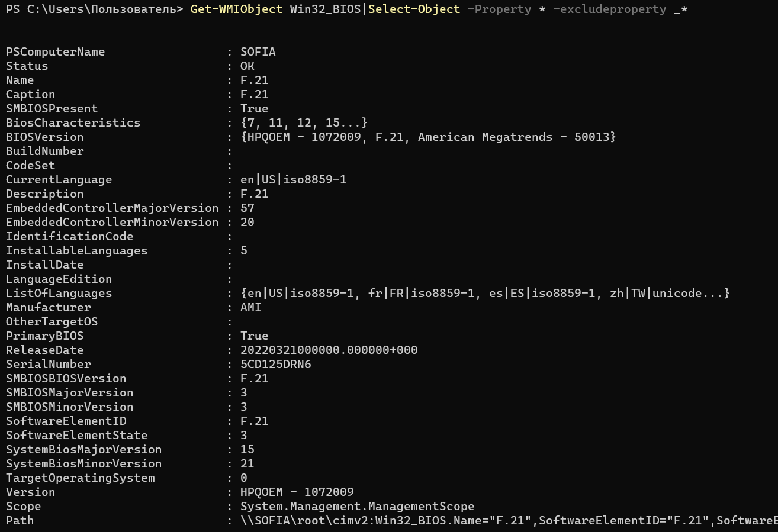Click the SystemBiosMajorVersion value 15
This screenshot has height=532, width=778.
247,450
